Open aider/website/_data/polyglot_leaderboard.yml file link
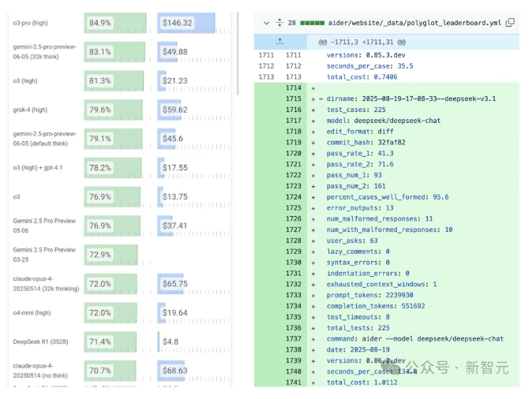The width and height of the screenshot is (532, 399). pos(414,23)
